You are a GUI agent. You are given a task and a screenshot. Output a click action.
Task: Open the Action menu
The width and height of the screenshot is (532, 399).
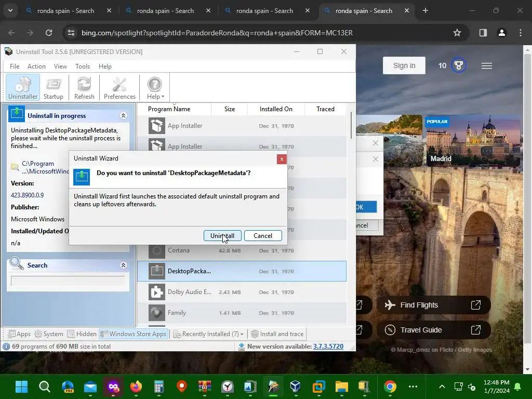click(x=36, y=66)
